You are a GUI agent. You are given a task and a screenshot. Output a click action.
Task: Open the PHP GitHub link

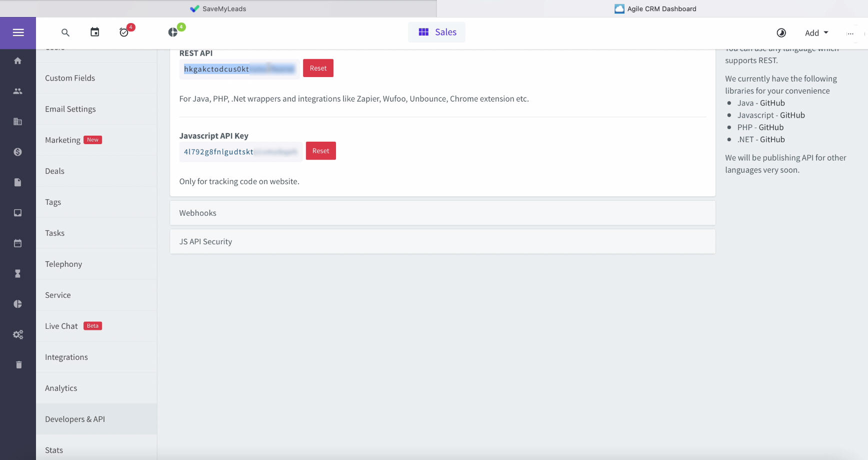(x=771, y=128)
